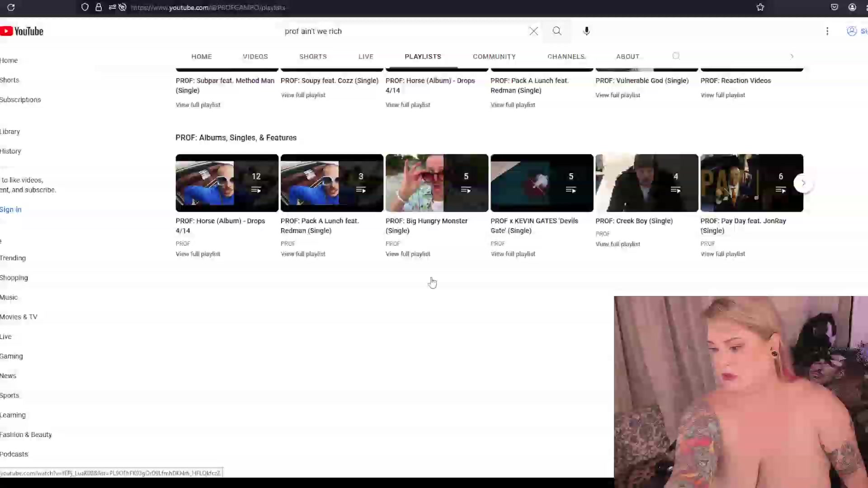Viewport: 868px width, 488px height.
Task: Open Shorts in the sidebar
Action: click(x=9, y=80)
